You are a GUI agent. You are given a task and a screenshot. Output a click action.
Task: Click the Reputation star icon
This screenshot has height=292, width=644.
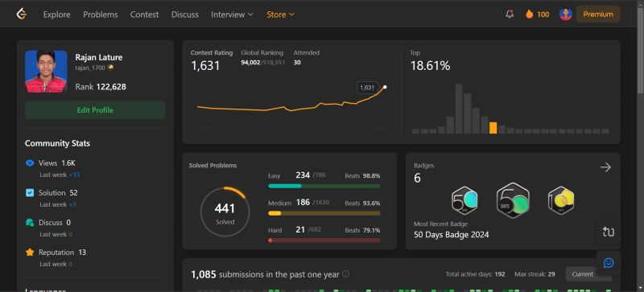[30, 252]
